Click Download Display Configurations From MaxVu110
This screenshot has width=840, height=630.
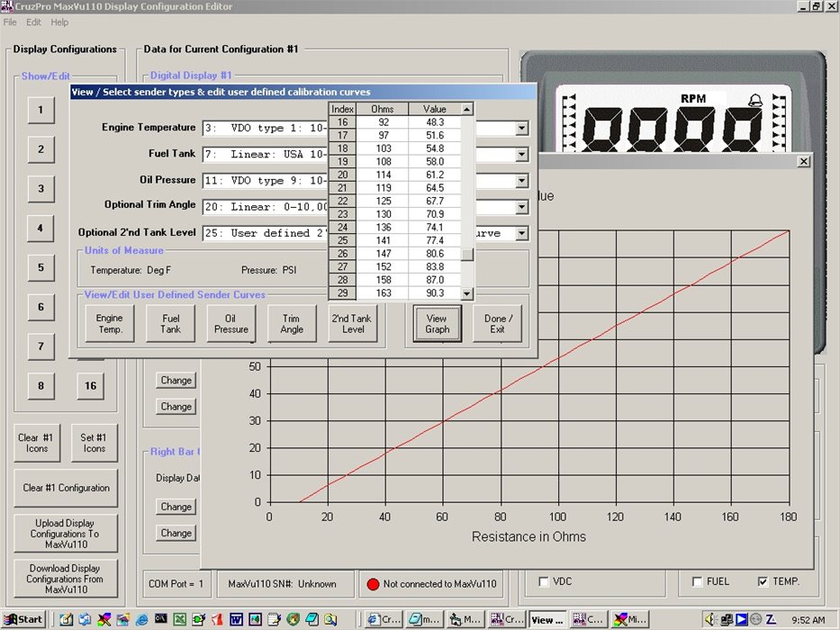click(x=66, y=579)
